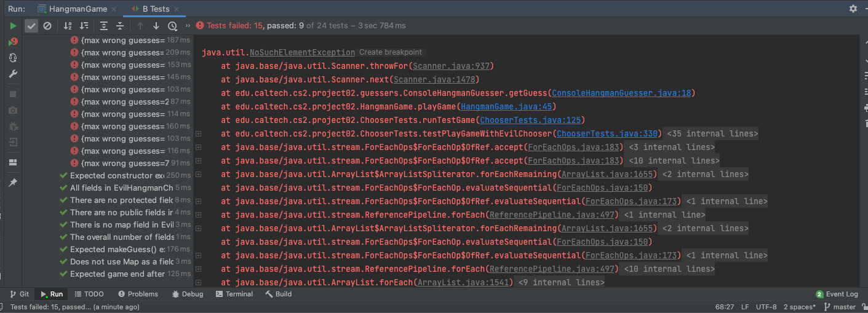
Task: Show more toolbar actions via the chevron
Action: click(x=188, y=26)
